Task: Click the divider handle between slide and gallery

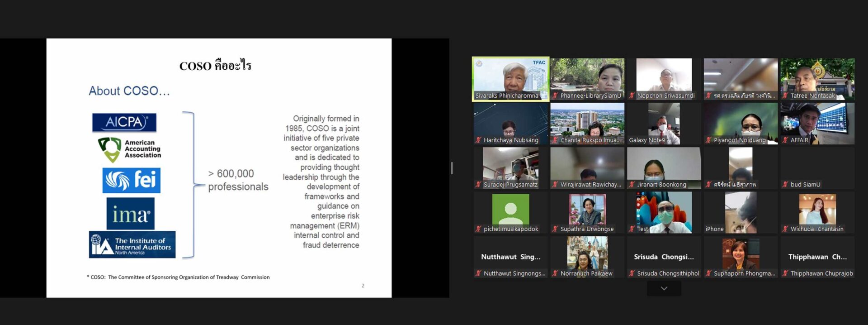Action: pyautogui.click(x=452, y=168)
